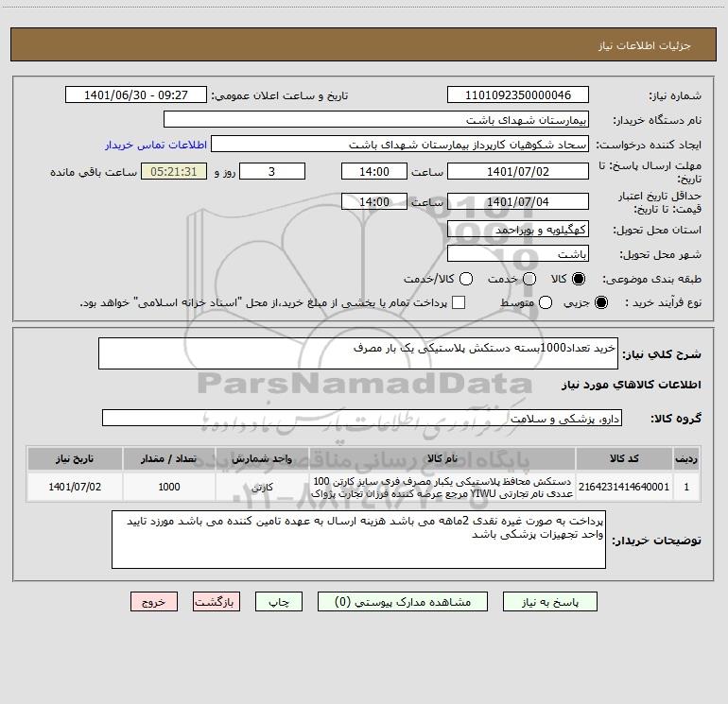Click the ردیف column header
The width and height of the screenshot is (728, 704).
pyautogui.click(x=686, y=458)
